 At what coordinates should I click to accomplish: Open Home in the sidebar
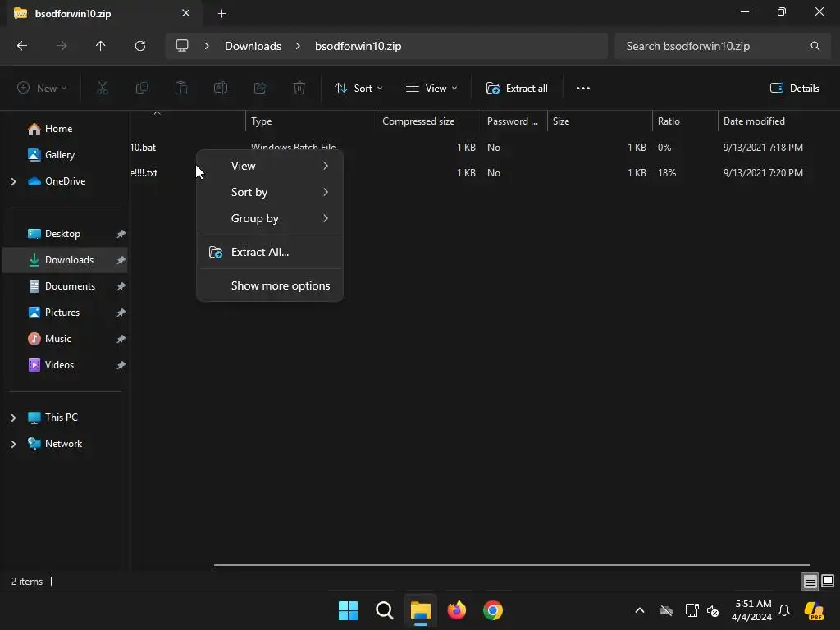pyautogui.click(x=58, y=129)
